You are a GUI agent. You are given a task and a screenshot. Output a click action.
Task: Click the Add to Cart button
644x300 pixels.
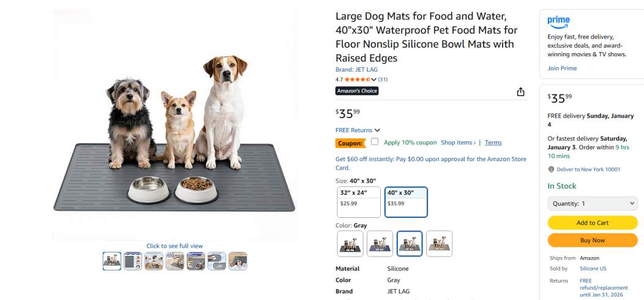click(x=592, y=223)
